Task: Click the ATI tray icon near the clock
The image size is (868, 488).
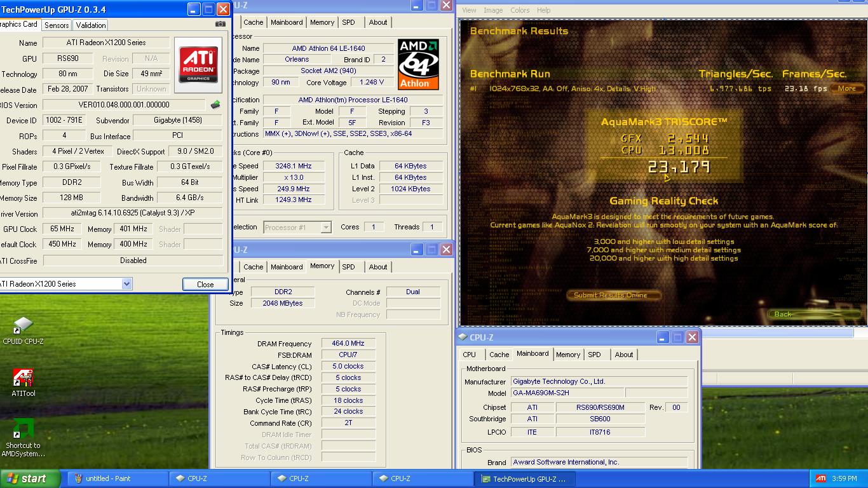Action: pyautogui.click(x=821, y=478)
